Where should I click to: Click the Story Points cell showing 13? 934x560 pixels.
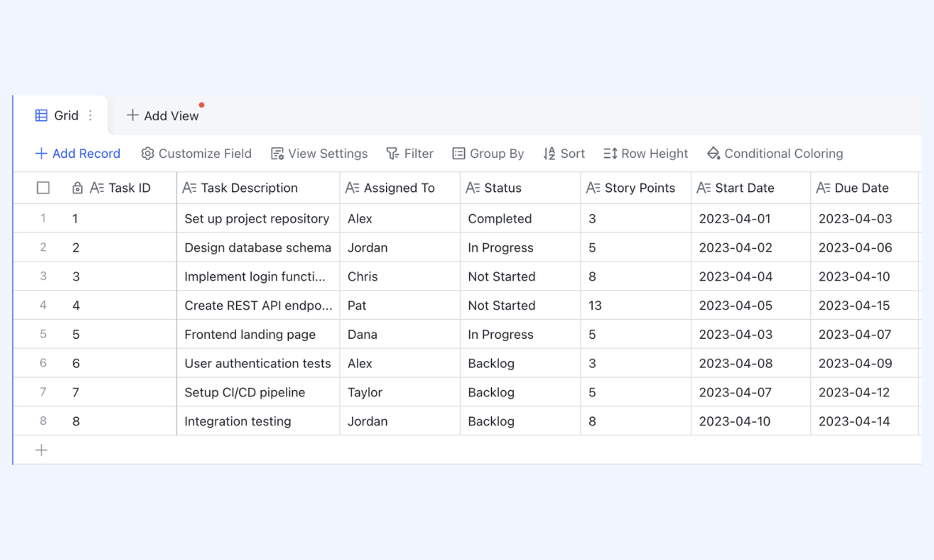636,305
